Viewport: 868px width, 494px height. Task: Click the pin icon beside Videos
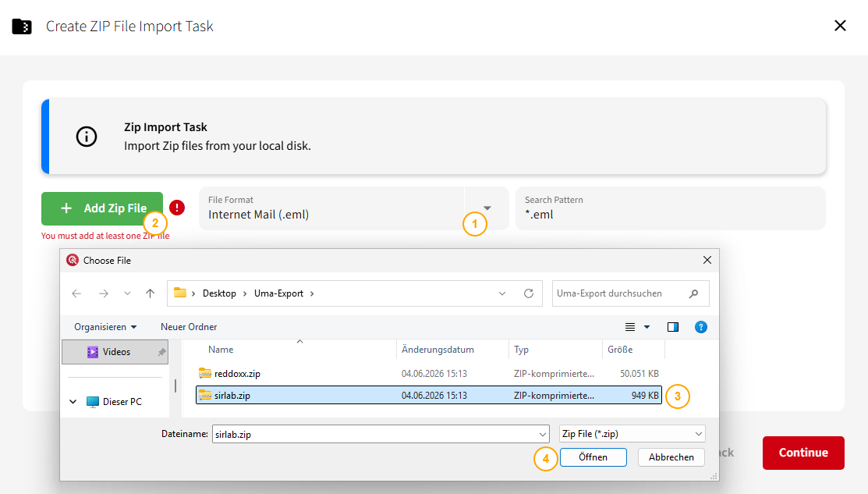(x=161, y=352)
